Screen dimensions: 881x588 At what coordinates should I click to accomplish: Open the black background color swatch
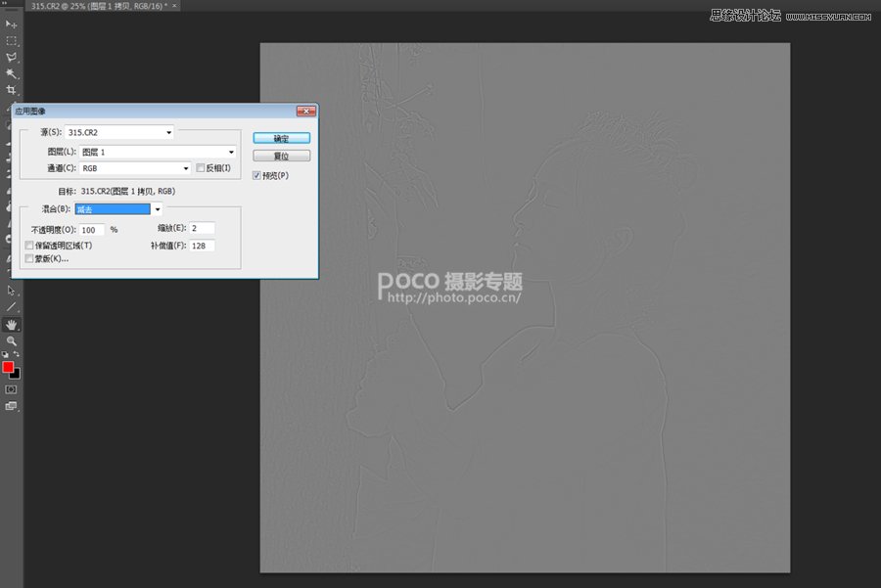point(17,375)
